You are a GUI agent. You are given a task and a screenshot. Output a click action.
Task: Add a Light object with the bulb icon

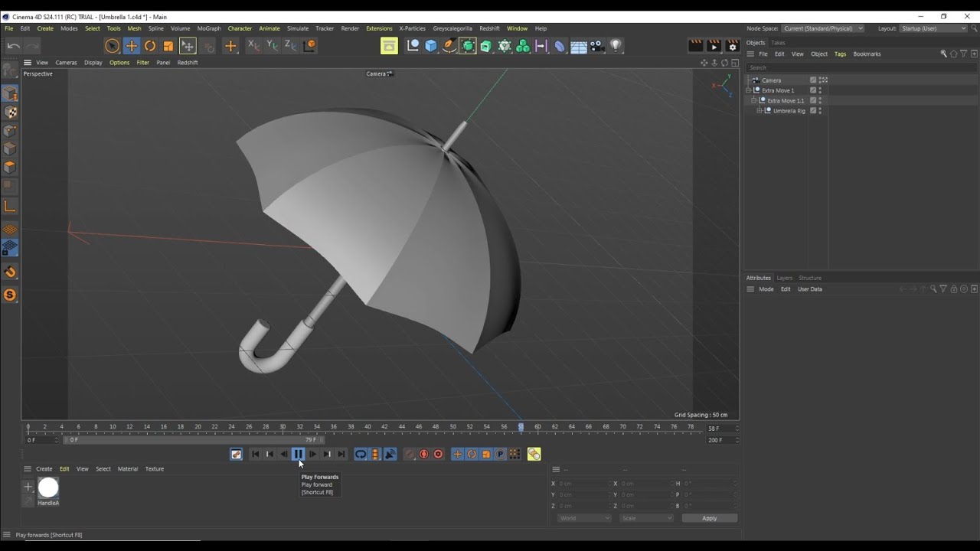click(x=616, y=46)
